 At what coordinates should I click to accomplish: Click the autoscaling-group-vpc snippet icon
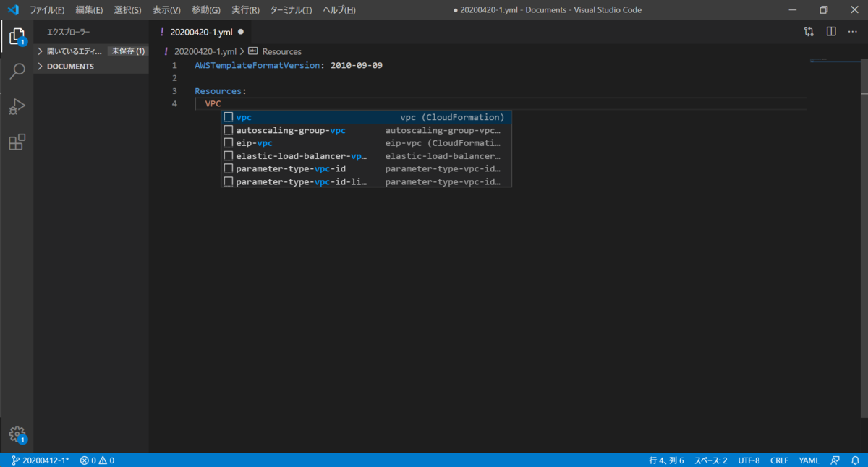228,130
